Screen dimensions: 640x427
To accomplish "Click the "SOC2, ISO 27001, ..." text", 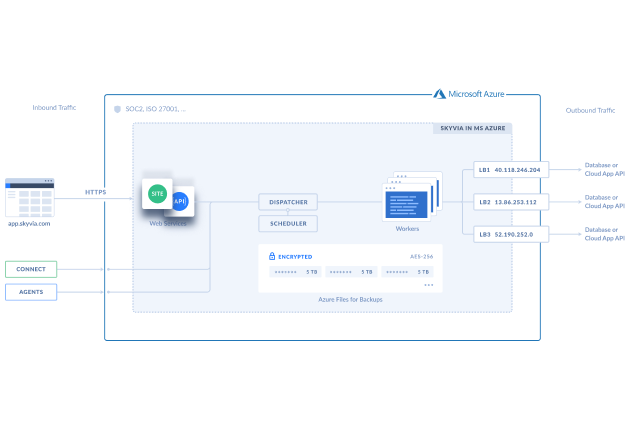I will pos(156,109).
